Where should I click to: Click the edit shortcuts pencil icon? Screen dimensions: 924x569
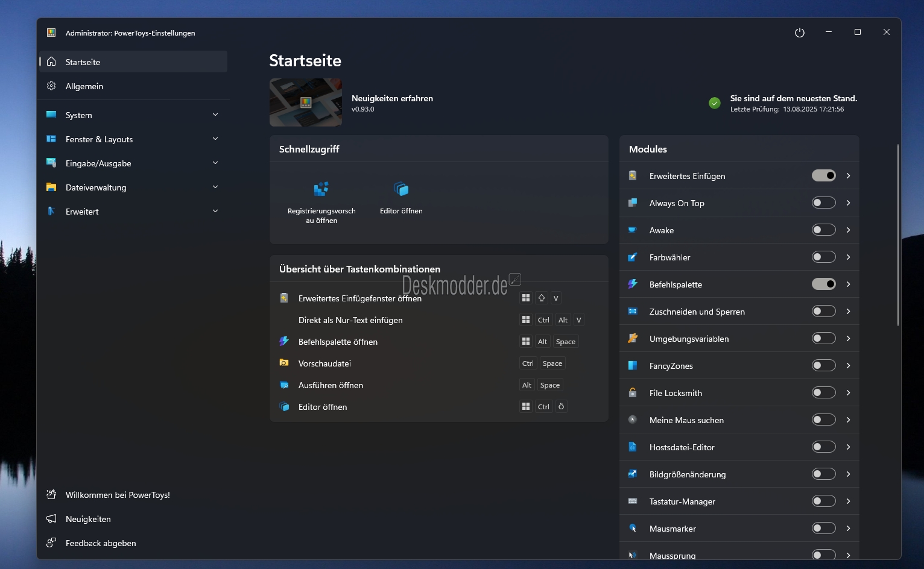pyautogui.click(x=515, y=279)
